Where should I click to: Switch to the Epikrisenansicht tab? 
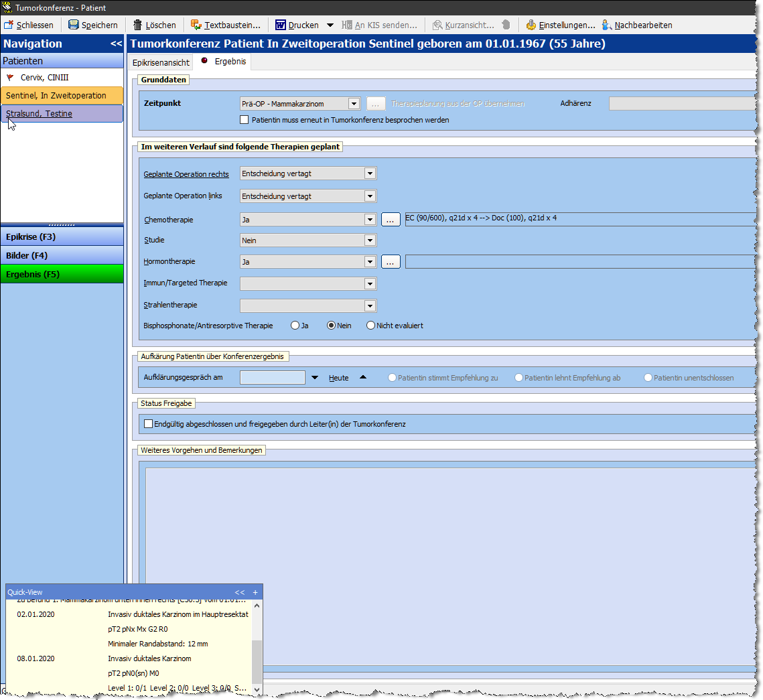[x=161, y=62]
